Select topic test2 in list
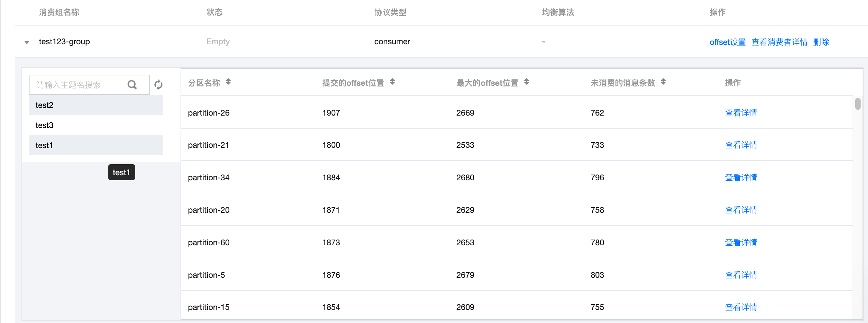868x323 pixels. (96, 105)
